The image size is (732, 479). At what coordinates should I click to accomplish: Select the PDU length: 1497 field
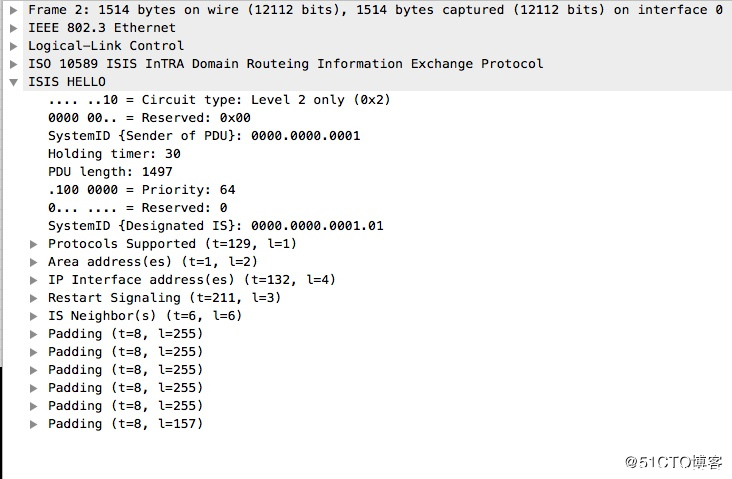click(110, 172)
